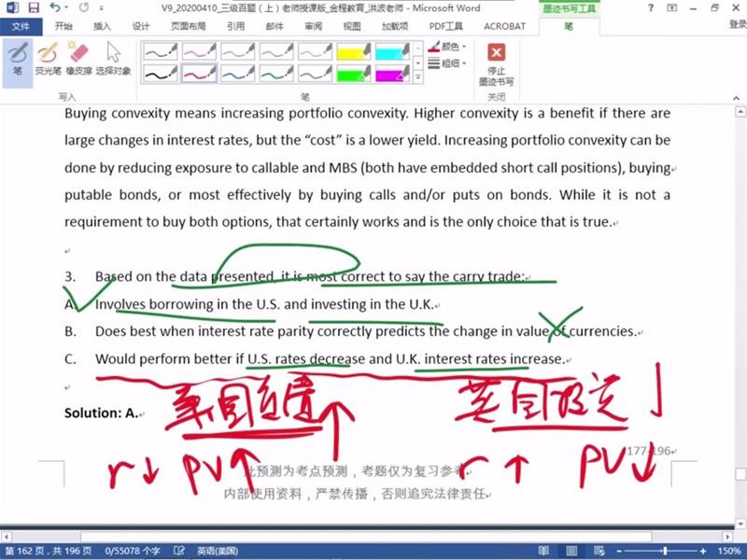
Task: Switch to the View (视图) tab
Action: click(352, 26)
